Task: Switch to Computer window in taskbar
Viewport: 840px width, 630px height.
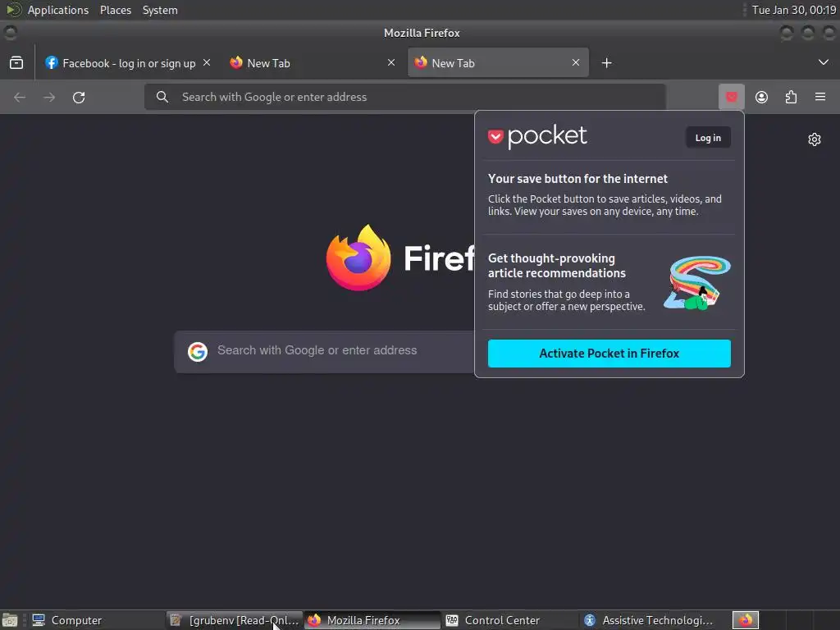Action: tap(95, 620)
